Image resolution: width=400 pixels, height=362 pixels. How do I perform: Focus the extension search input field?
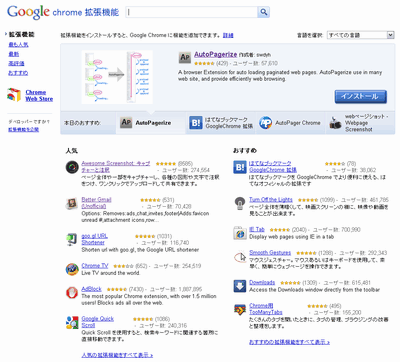pyautogui.click(x=192, y=12)
